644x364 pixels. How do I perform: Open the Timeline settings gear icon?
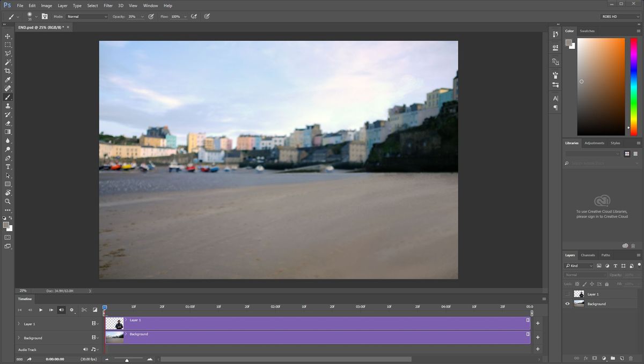click(72, 310)
